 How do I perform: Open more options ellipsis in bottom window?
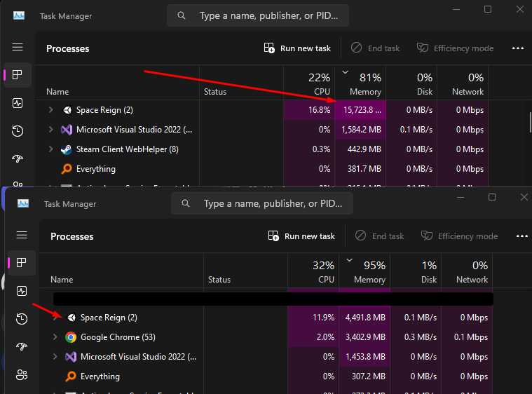(x=521, y=236)
